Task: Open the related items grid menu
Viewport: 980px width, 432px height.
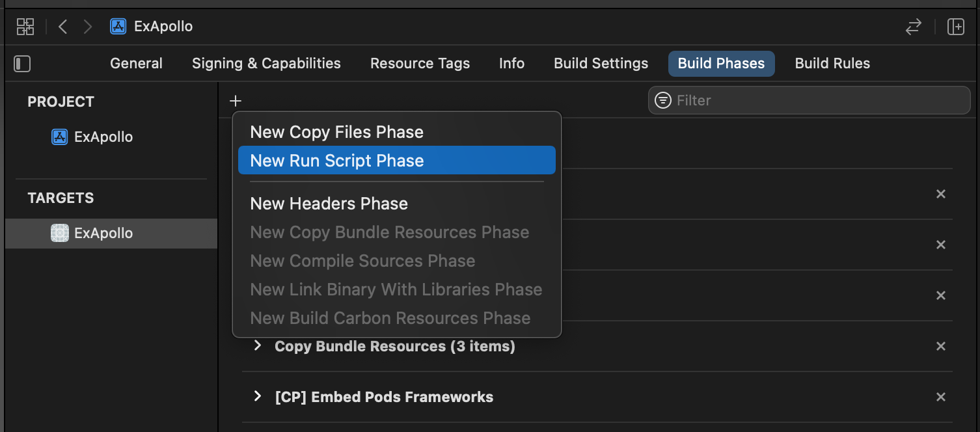Action: (25, 27)
